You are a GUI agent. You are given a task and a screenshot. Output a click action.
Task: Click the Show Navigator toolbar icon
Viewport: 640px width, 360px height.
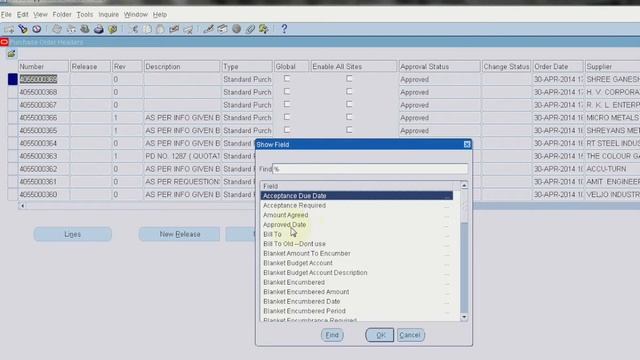click(x=37, y=29)
